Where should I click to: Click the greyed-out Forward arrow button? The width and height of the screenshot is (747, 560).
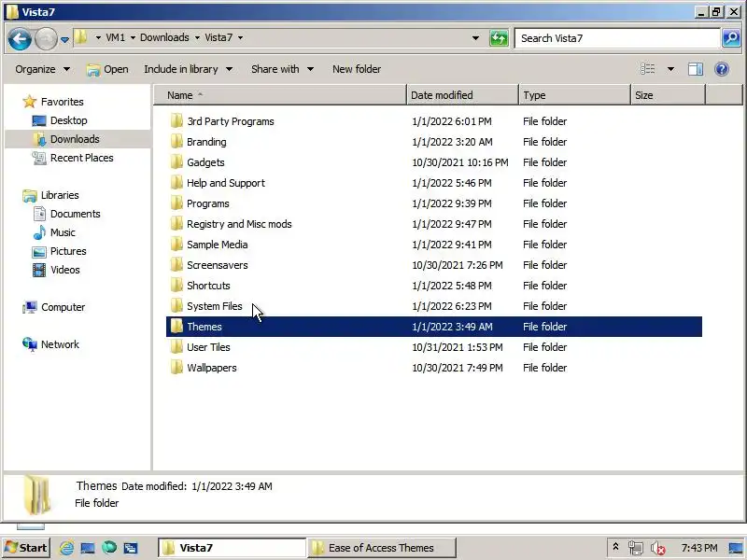pyautogui.click(x=46, y=38)
